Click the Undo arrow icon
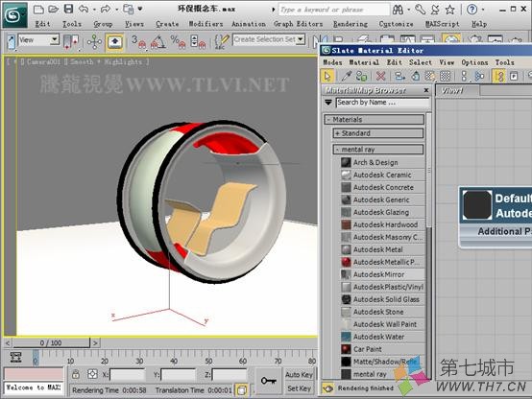Screen dimensions: 532x399 84,10
